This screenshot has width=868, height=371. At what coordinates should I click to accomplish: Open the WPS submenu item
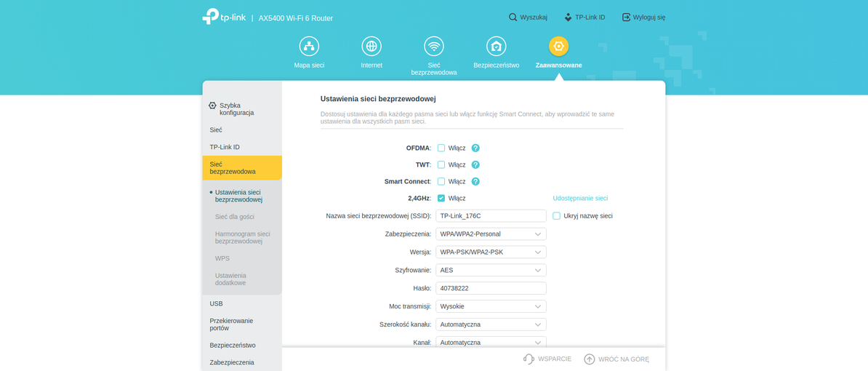(x=222, y=258)
